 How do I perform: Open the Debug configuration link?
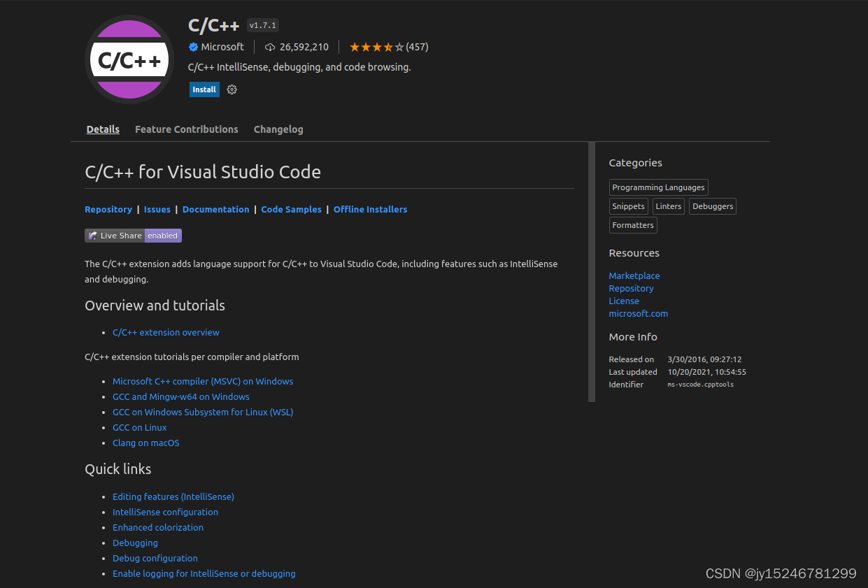[x=155, y=558]
